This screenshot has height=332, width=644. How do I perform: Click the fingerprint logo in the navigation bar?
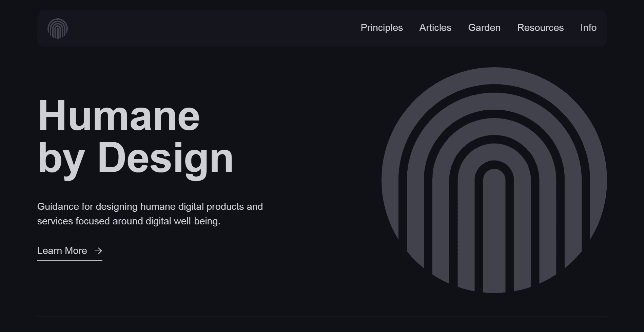point(58,29)
